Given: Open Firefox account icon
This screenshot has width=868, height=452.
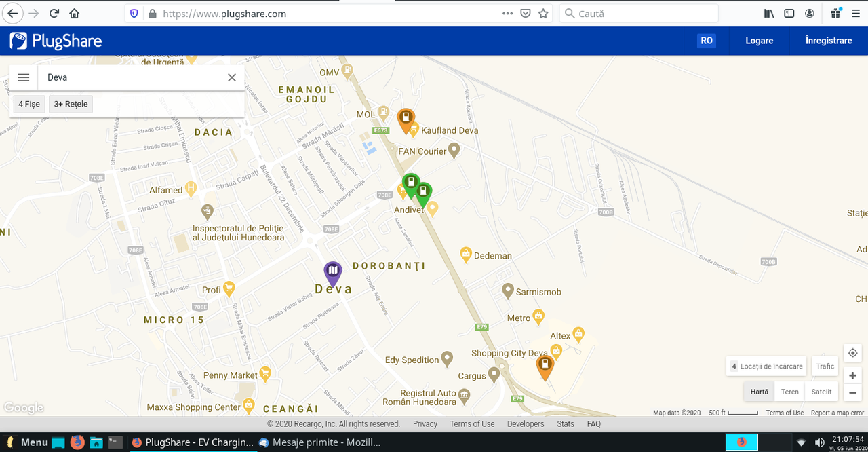Looking at the screenshot, I should (810, 14).
